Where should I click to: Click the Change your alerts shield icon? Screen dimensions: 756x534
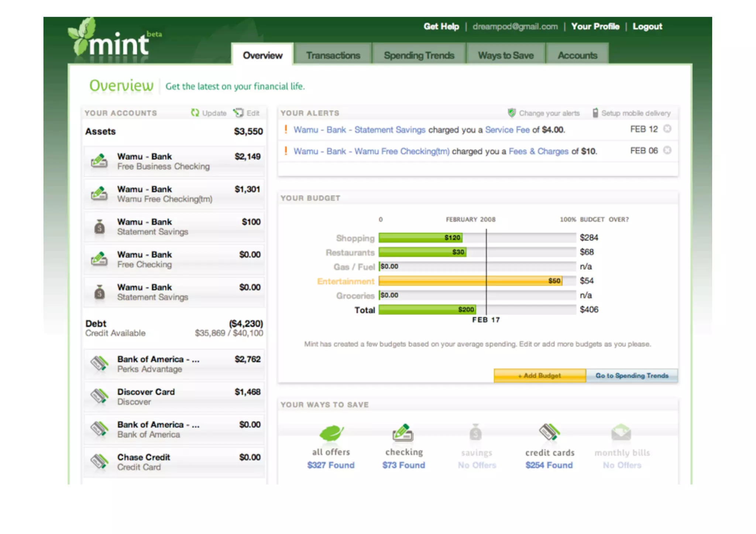click(511, 113)
